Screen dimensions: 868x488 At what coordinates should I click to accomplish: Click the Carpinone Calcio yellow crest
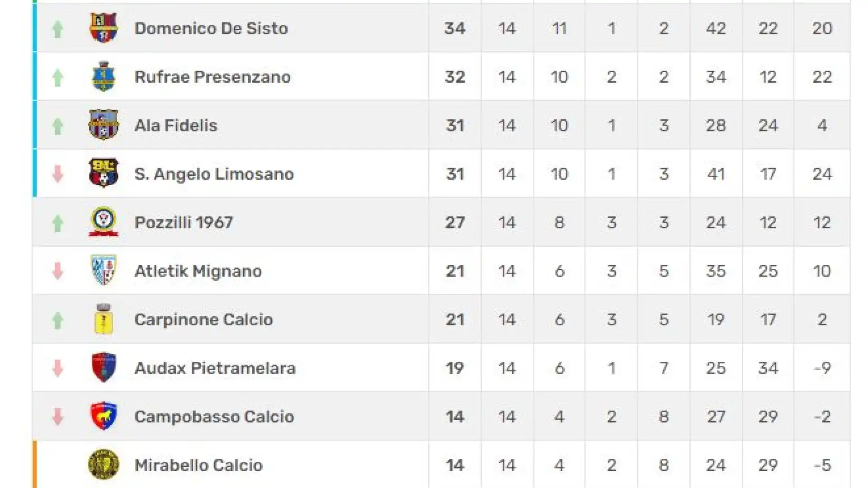(x=104, y=319)
